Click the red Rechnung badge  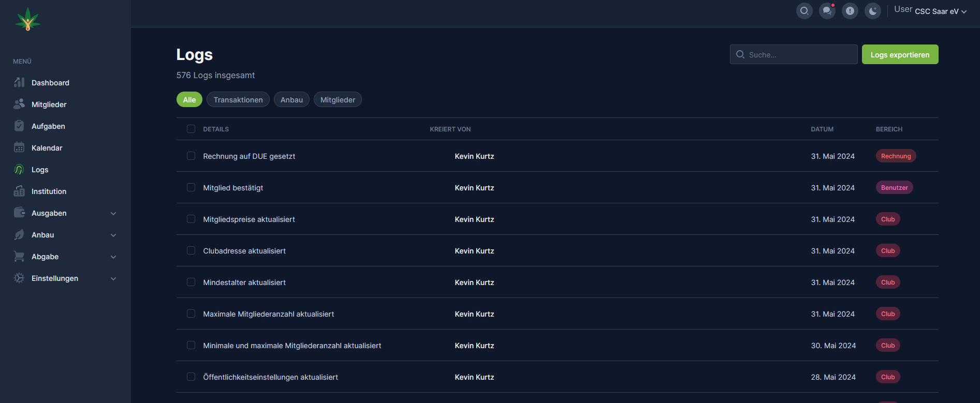point(896,156)
